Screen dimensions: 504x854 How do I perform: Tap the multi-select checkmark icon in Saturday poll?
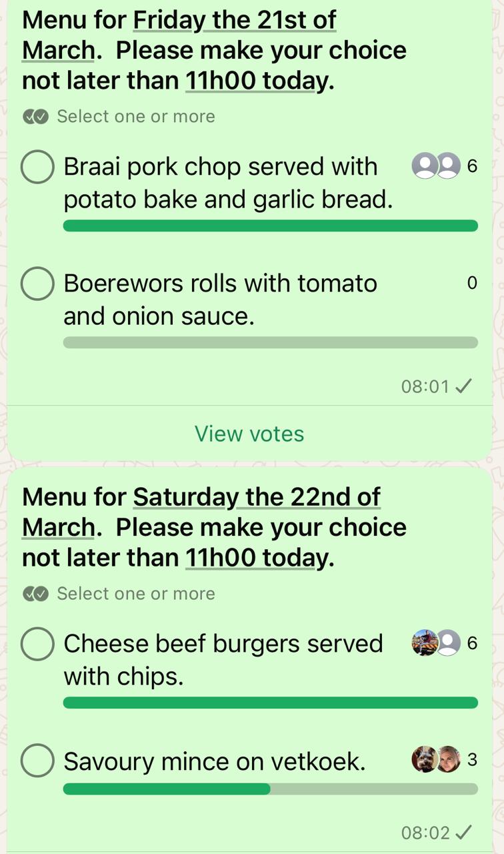[36, 594]
